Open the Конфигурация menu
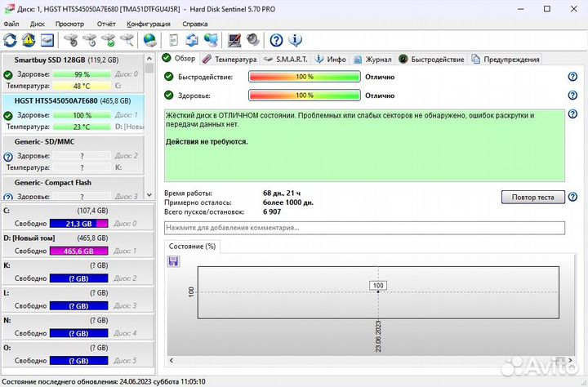 pos(149,24)
